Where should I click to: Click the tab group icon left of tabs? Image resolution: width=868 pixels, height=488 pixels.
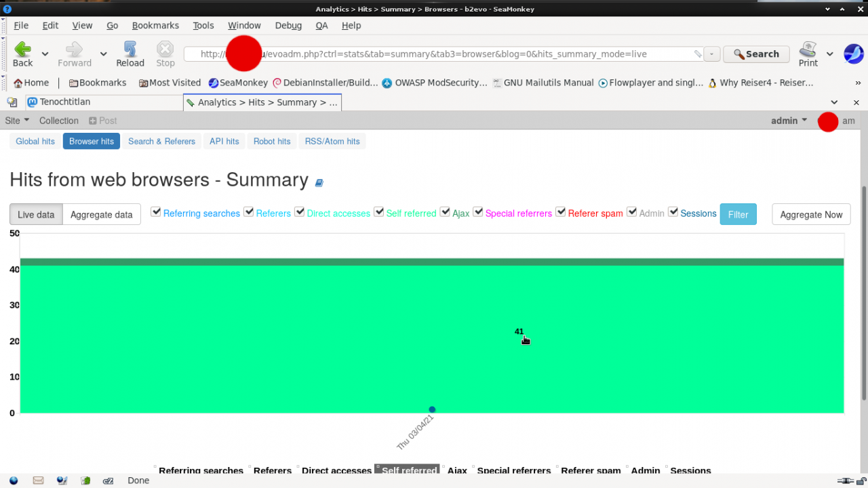pos(12,102)
